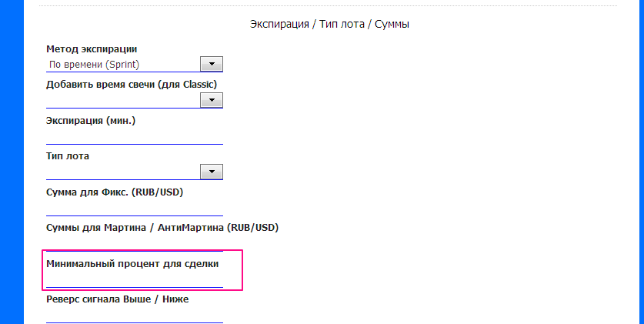Open the Метод экспирации dropdown arrow
644x324 pixels.
click(211, 64)
